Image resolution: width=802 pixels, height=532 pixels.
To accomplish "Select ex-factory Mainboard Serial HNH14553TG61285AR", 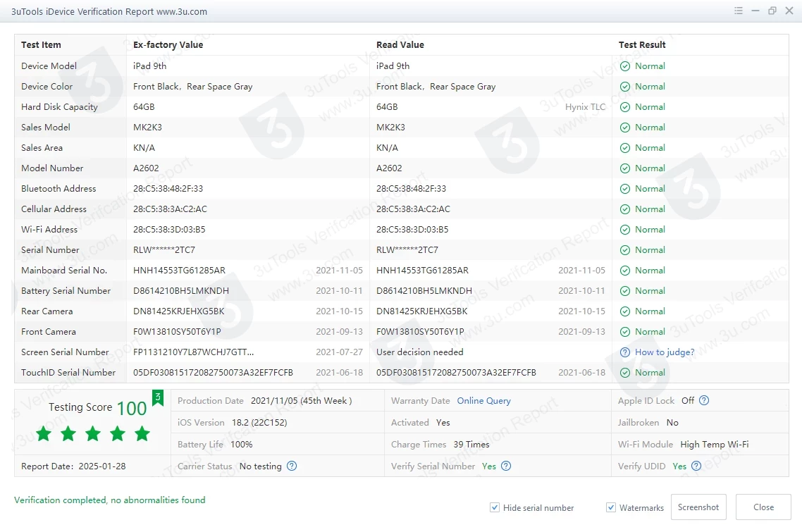I will click(x=179, y=271).
